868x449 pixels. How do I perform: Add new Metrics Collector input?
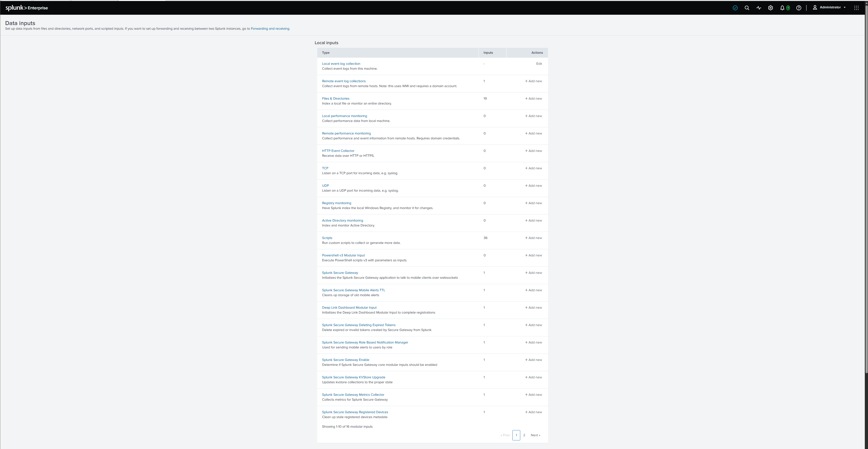tap(534, 395)
